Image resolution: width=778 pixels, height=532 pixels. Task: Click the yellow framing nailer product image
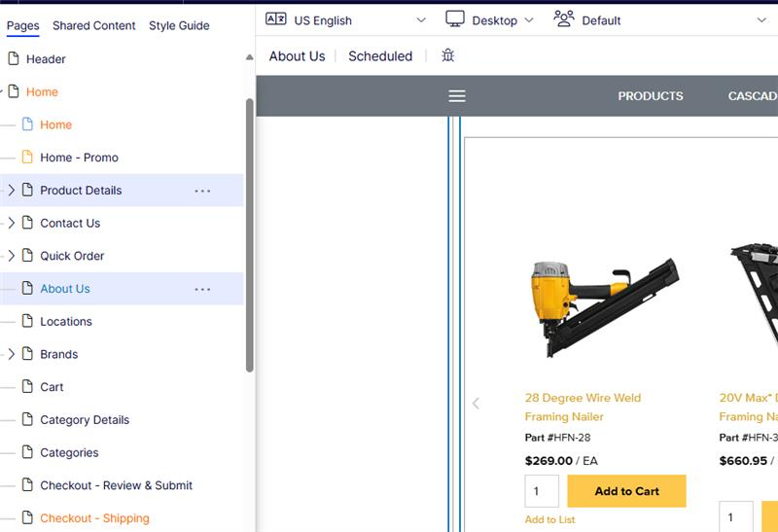604,304
